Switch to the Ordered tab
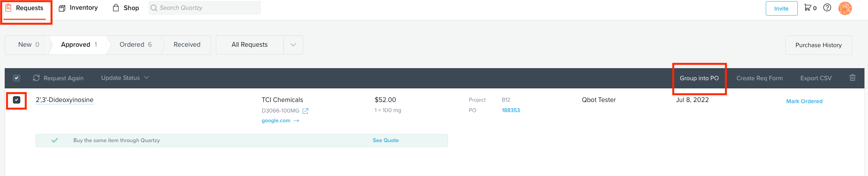Image resolution: width=868 pixels, height=176 pixels. pyautogui.click(x=135, y=45)
